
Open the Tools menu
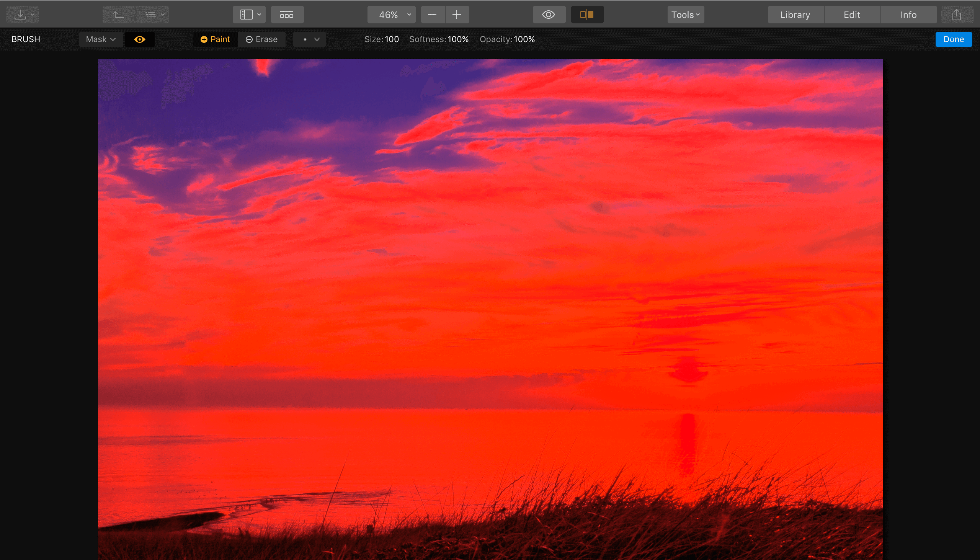[685, 14]
